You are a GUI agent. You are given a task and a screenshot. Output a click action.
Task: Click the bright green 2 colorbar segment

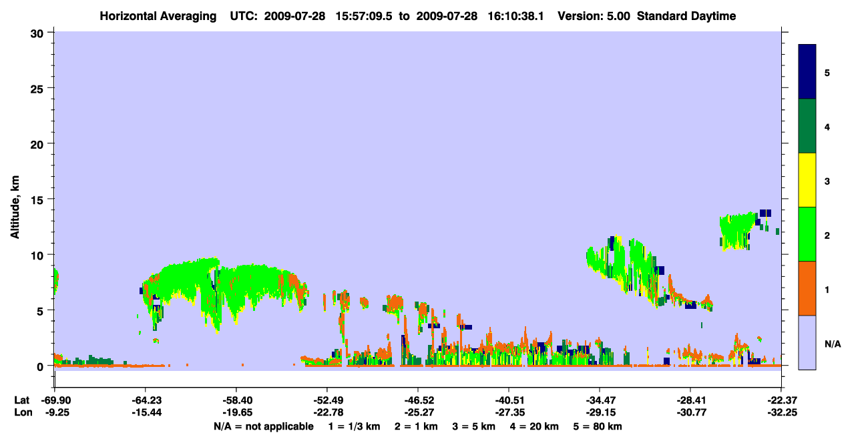807,234
